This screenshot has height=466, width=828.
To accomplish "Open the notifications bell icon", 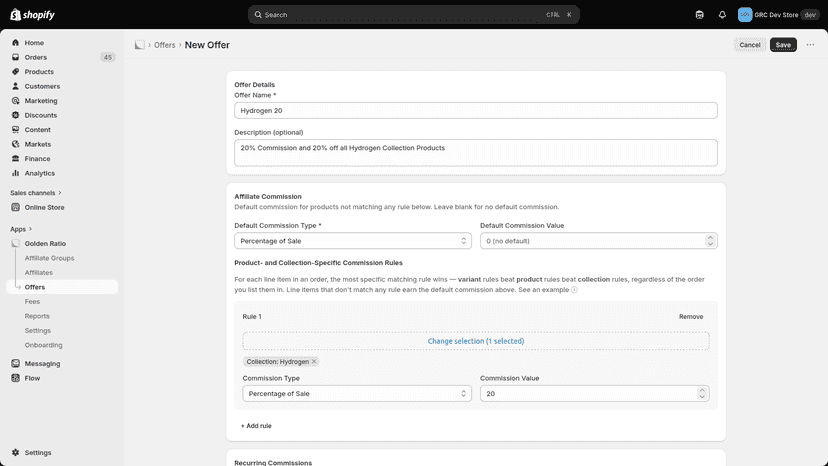I will [x=722, y=15].
